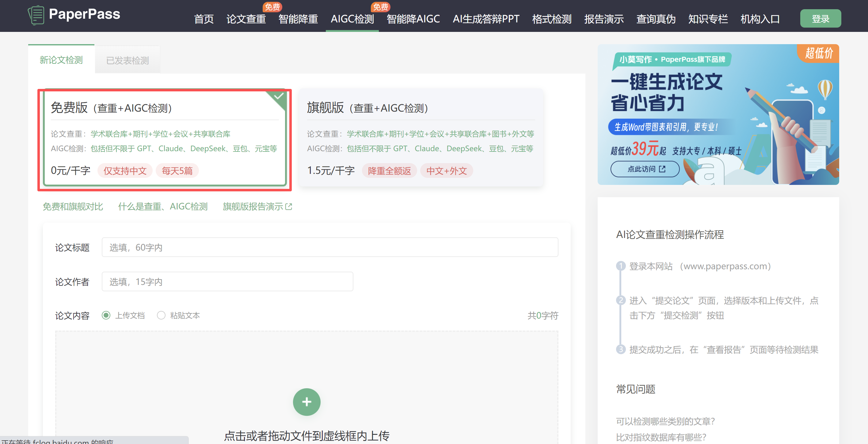Open the 报告演示 nav item
Viewport: 868px width, 444px height.
pyautogui.click(x=604, y=19)
